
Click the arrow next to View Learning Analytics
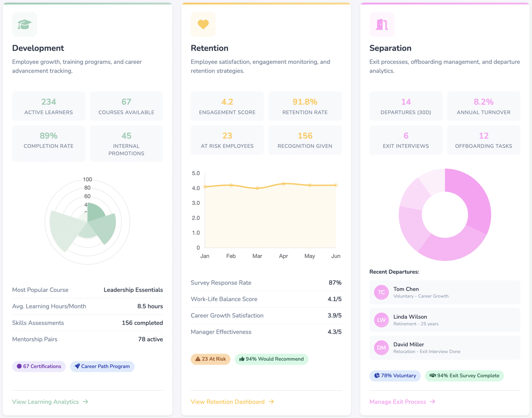click(x=86, y=402)
